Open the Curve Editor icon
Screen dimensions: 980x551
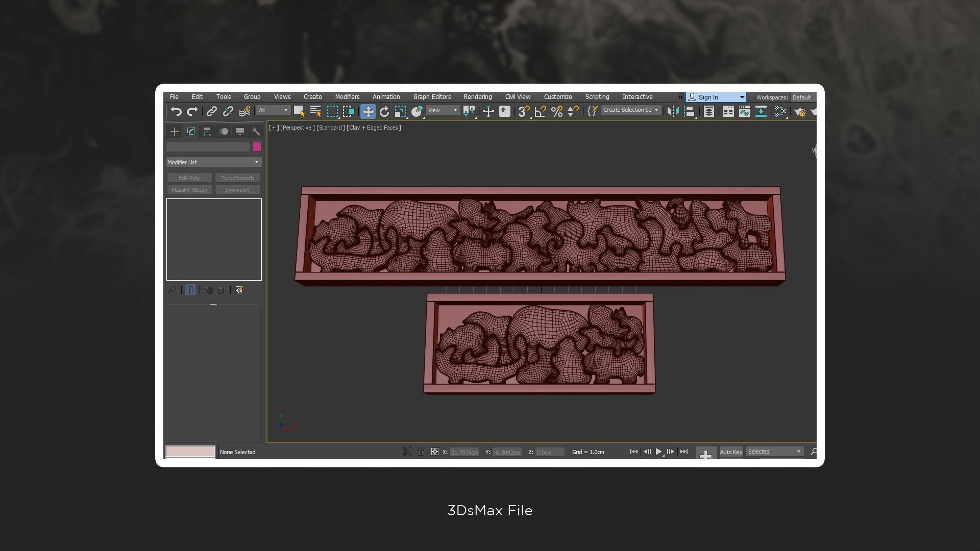tap(744, 111)
